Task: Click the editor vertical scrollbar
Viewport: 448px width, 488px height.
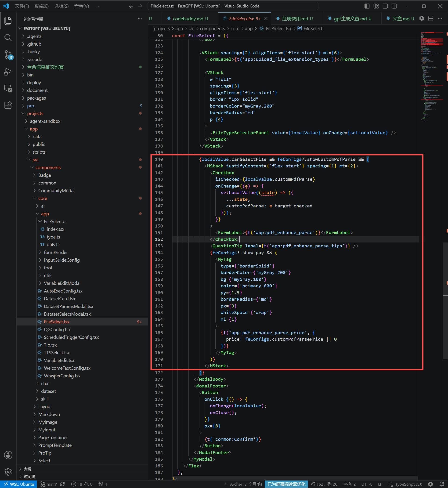Action: pos(446,301)
